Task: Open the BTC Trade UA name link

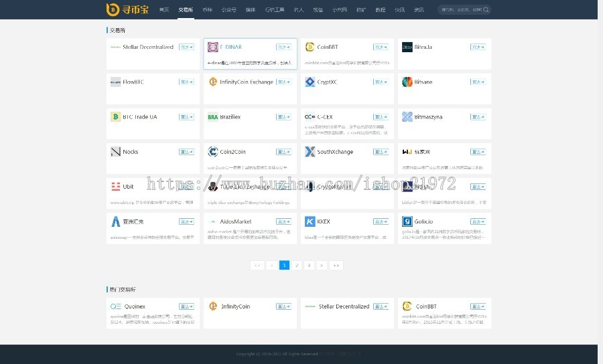Action: [139, 116]
